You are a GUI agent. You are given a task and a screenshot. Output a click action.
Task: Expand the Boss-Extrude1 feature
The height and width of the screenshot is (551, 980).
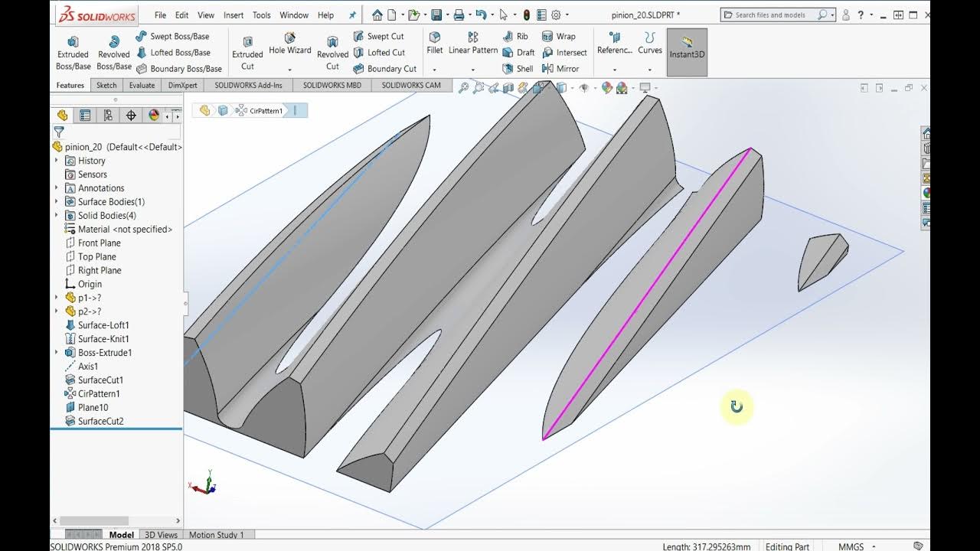[x=57, y=353]
